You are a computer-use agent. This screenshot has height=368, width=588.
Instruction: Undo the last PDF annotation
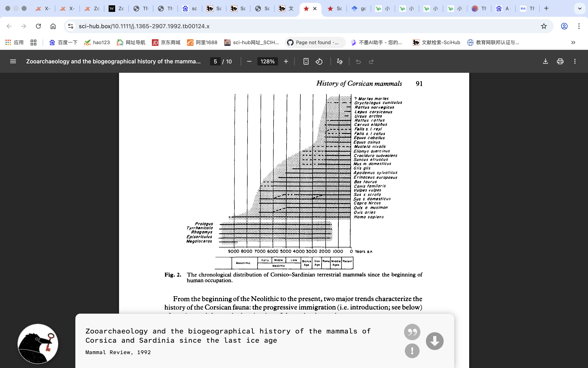tap(358, 62)
